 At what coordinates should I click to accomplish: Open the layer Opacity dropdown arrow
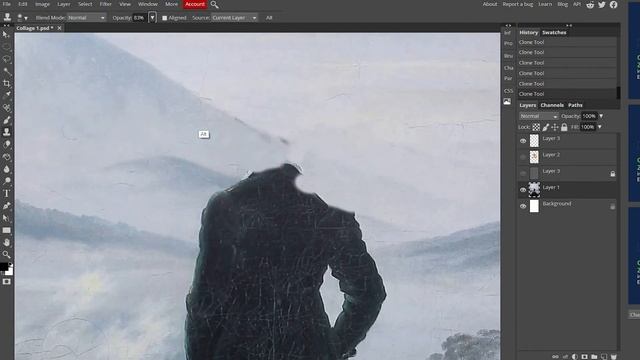(601, 116)
